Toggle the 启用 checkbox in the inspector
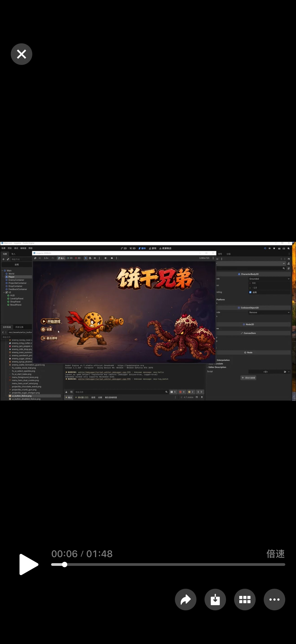296x644 pixels. (250, 292)
